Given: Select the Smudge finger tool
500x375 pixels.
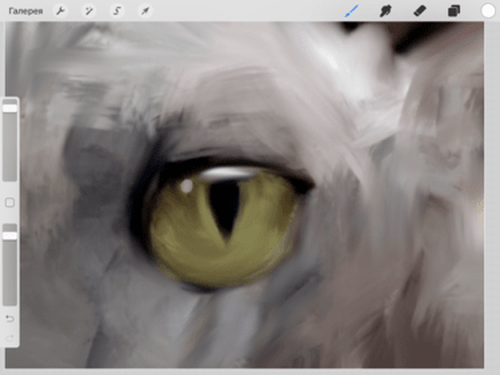Looking at the screenshot, I should pos(385,11).
